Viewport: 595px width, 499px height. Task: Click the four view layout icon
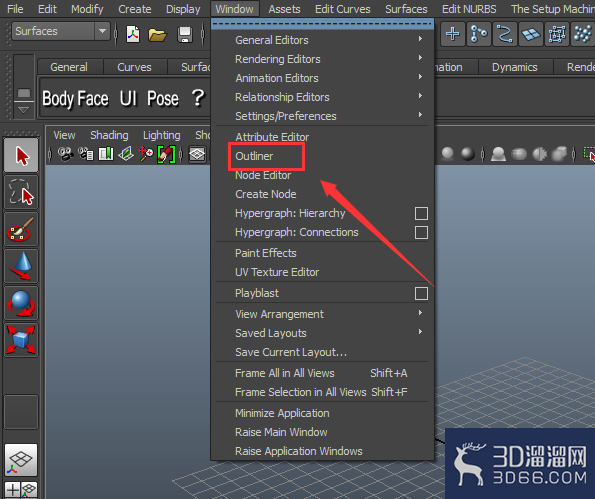click(21, 490)
